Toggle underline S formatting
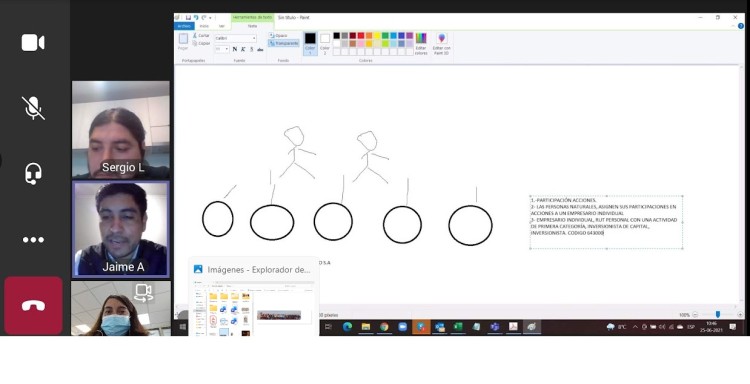 click(x=252, y=49)
